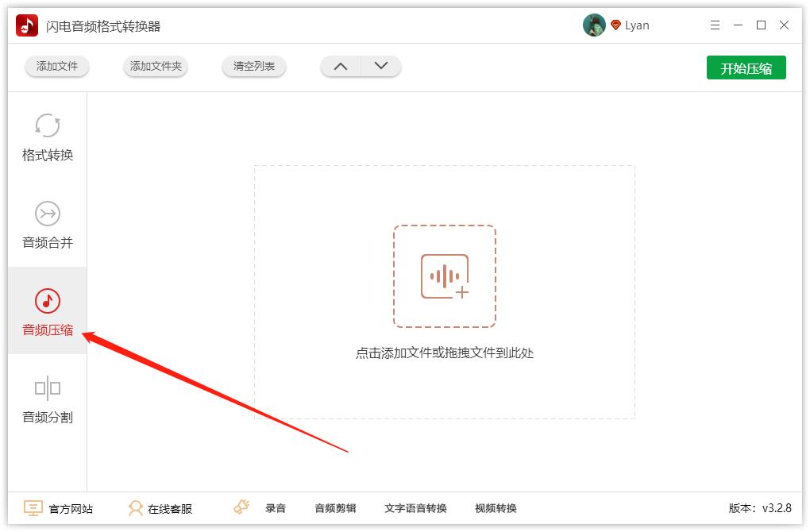Click the down chevron to move file down
810x532 pixels.
[x=380, y=67]
